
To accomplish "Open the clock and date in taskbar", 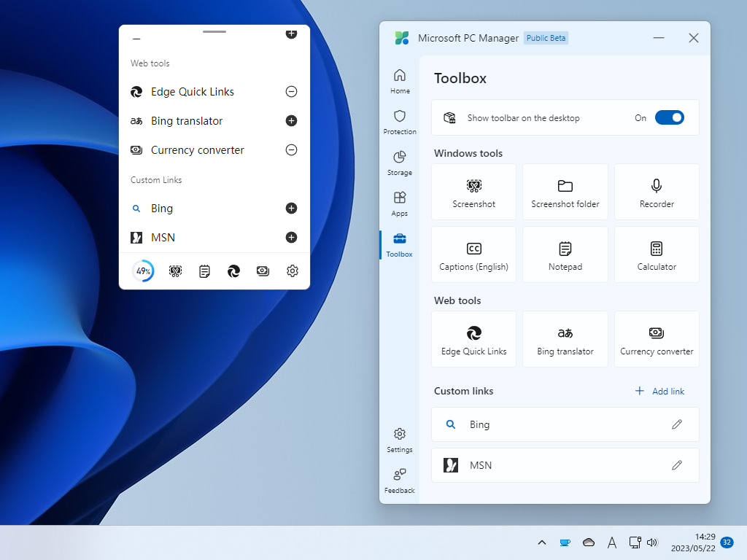I will [x=693, y=542].
